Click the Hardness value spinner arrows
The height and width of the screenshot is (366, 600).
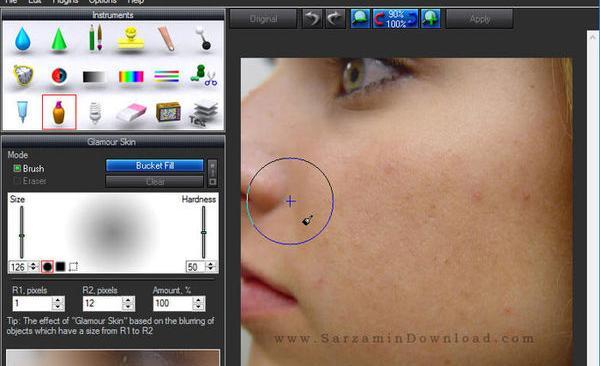click(210, 266)
